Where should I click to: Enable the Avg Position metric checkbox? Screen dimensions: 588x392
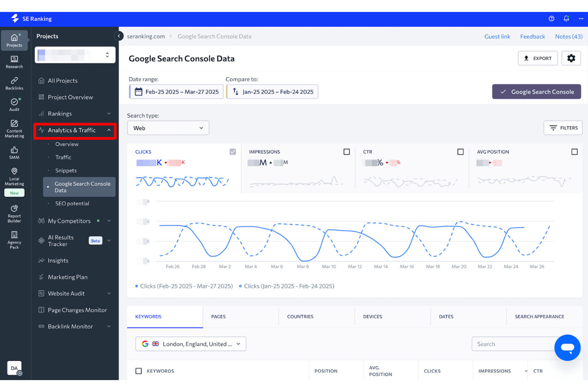point(574,152)
